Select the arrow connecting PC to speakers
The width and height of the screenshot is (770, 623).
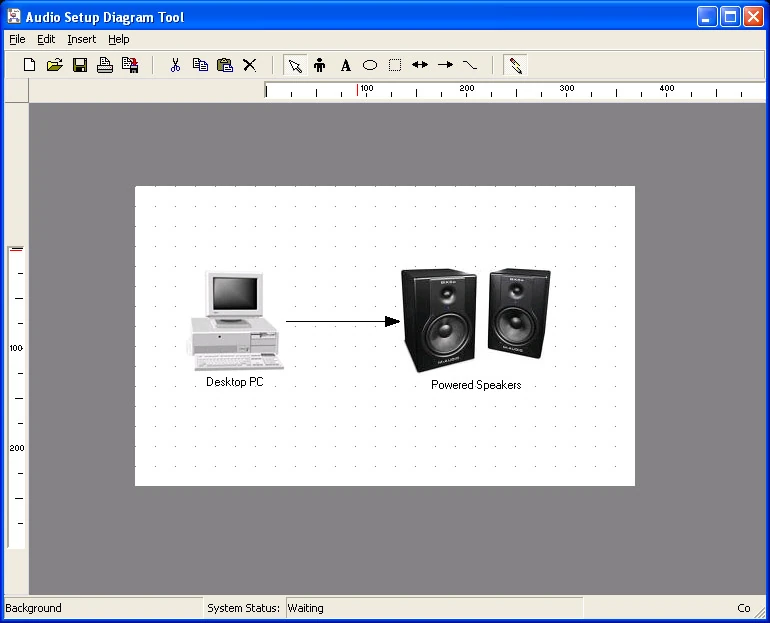point(343,322)
